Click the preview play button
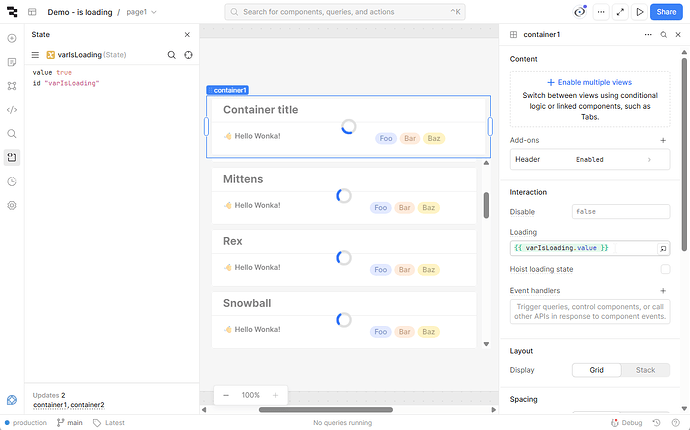The image size is (690, 430). click(x=640, y=12)
